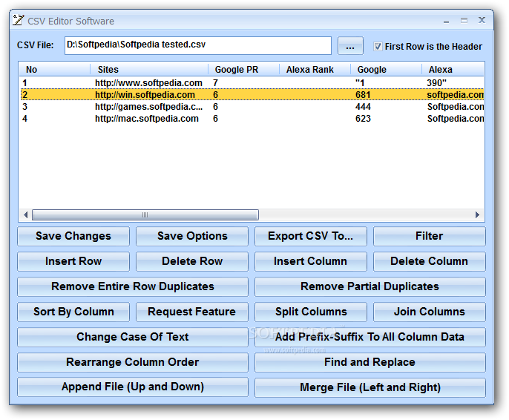This screenshot has width=509, height=420.
Task: Click the horizontal scrollbar thumb
Action: [145, 215]
